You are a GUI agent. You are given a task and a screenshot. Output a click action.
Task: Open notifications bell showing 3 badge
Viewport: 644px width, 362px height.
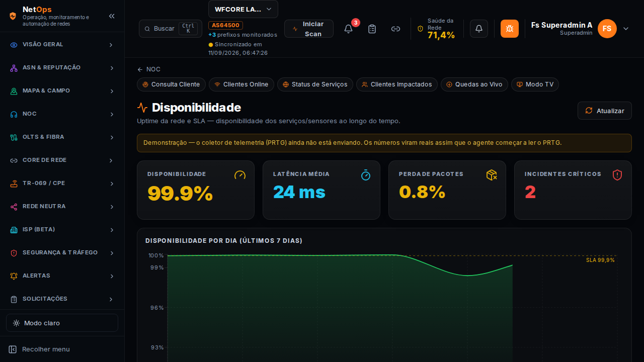coord(348,29)
